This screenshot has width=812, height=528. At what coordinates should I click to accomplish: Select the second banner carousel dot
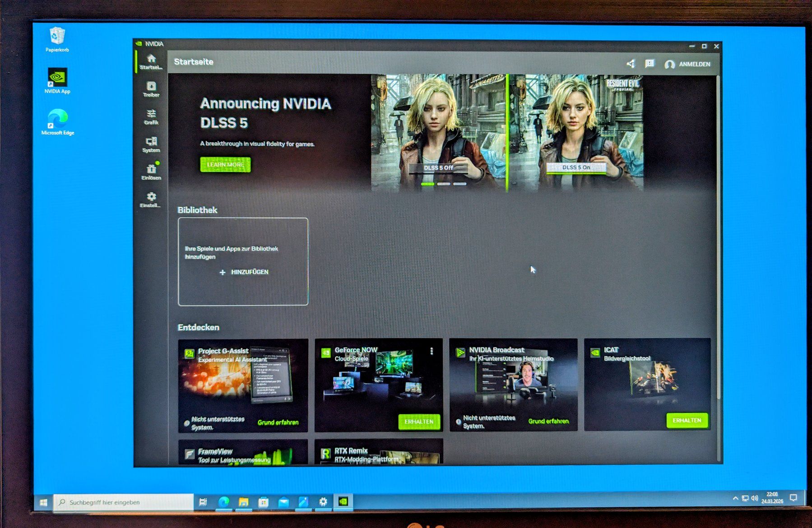point(444,184)
